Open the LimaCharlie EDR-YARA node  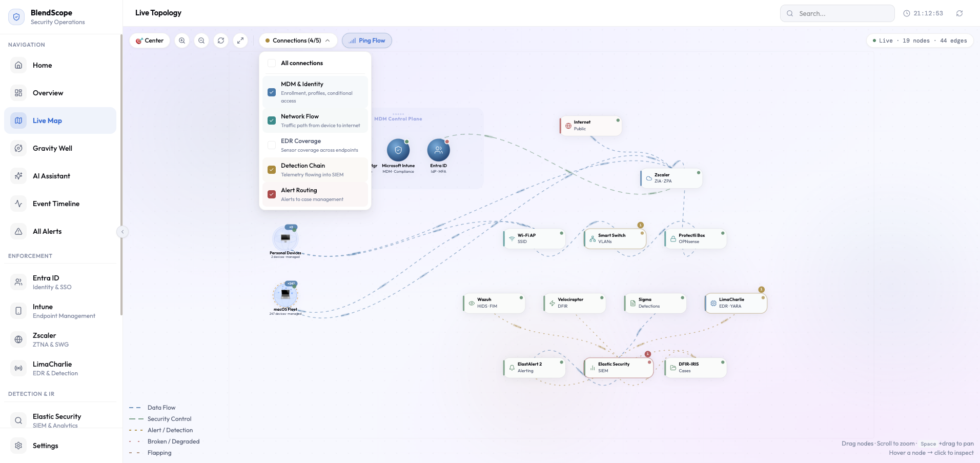(736, 303)
